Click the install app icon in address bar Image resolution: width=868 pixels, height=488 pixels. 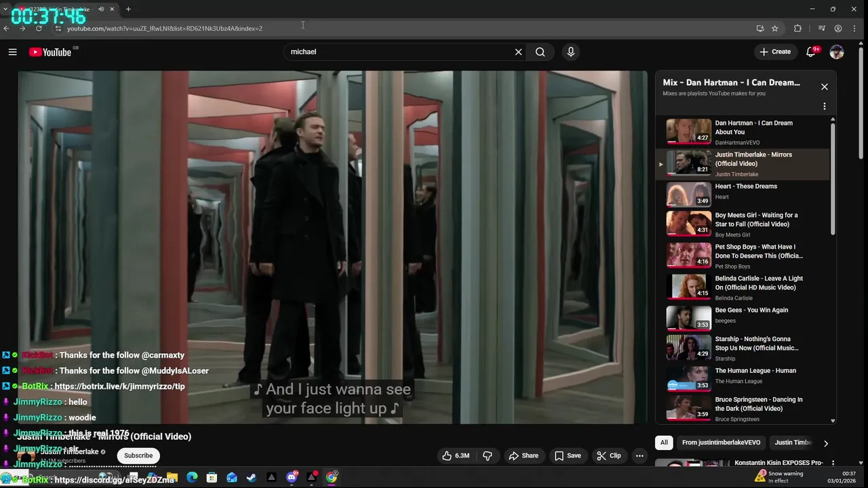(760, 28)
